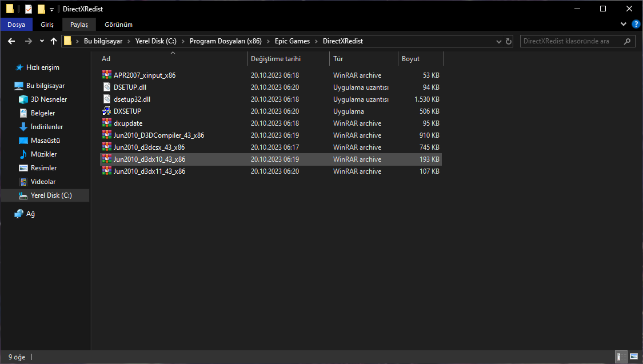Click the New folder icon in title bar

pos(41,9)
